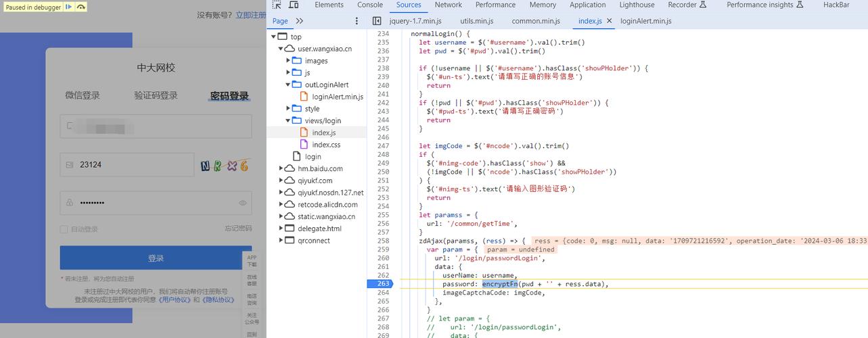Viewport: 868px width, 338px height.
Task: Click the Performance insights flask icon
Action: pyautogui.click(x=800, y=5)
